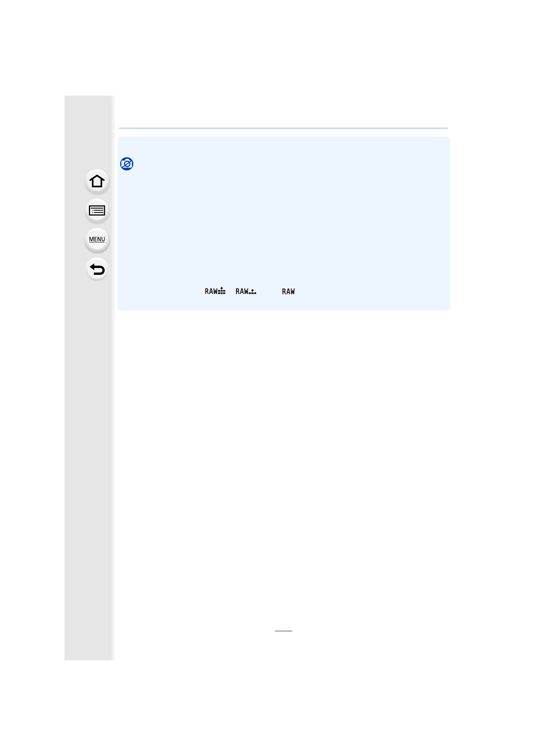Go to the Home page icon

tap(97, 181)
